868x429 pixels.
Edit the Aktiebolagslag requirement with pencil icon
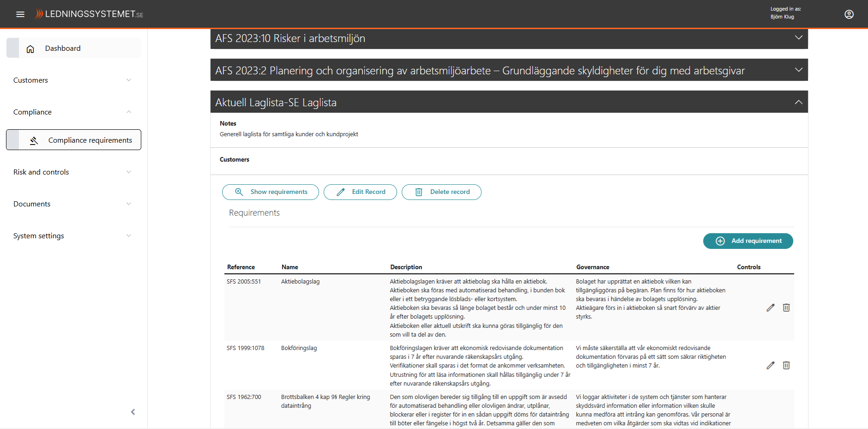point(770,308)
